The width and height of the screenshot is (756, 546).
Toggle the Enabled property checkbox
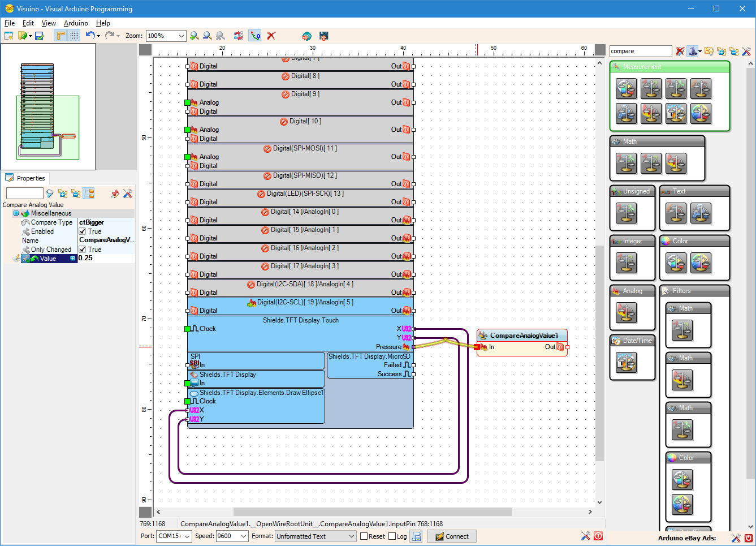pyautogui.click(x=83, y=231)
